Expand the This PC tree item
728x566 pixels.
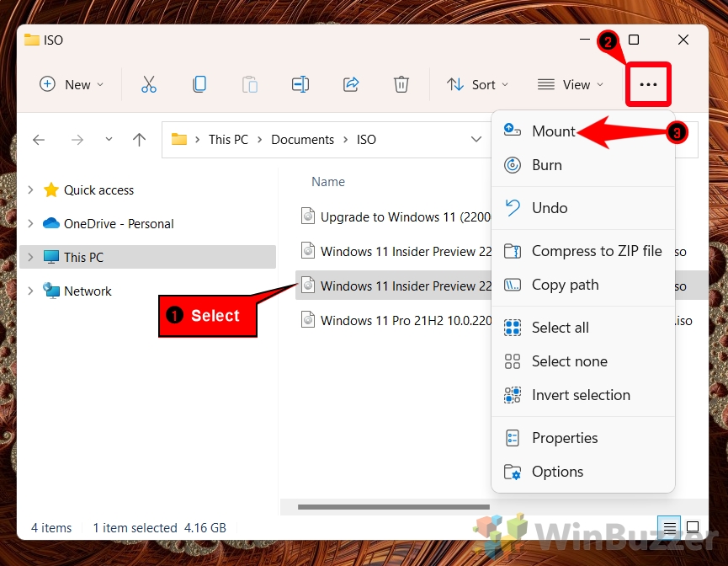[x=30, y=257]
